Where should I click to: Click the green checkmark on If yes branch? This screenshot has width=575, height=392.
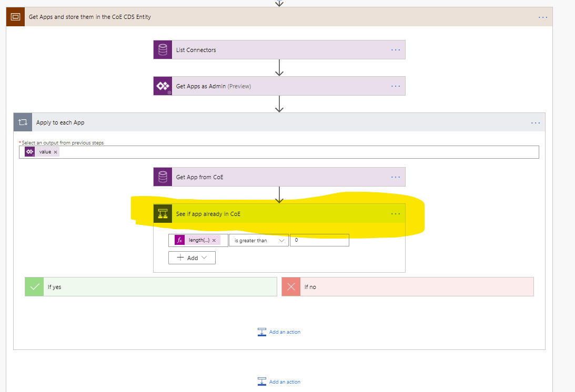click(34, 286)
